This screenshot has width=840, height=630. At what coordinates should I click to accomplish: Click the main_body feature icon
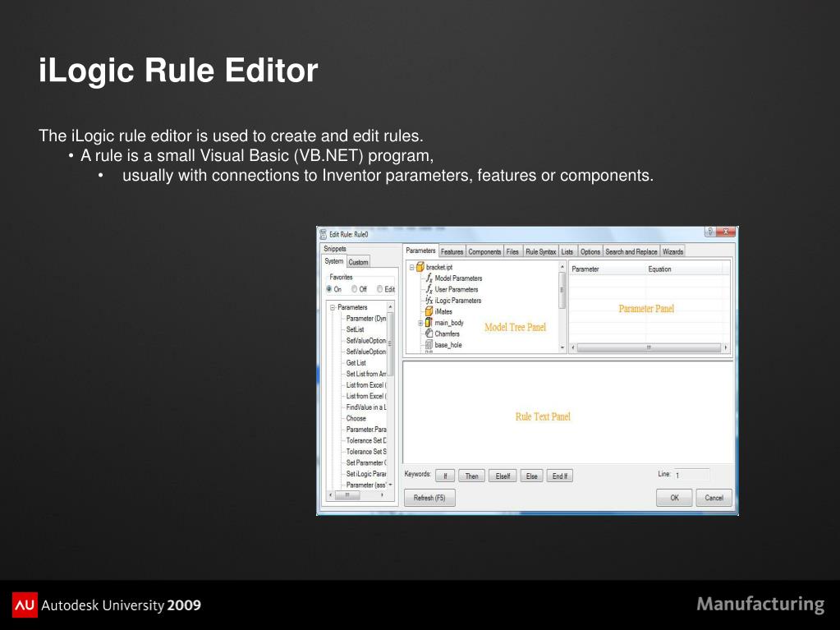tap(429, 323)
